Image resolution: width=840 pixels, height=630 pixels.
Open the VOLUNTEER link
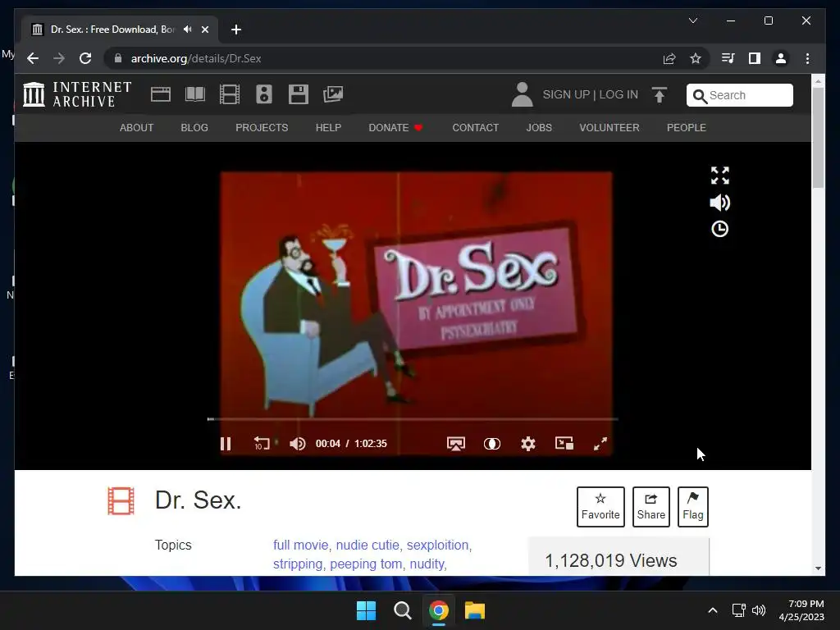609,127
